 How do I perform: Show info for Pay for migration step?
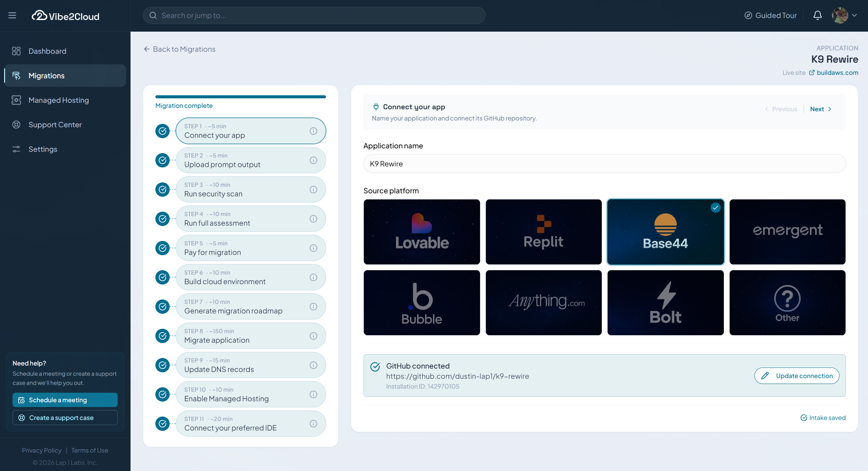pos(313,248)
